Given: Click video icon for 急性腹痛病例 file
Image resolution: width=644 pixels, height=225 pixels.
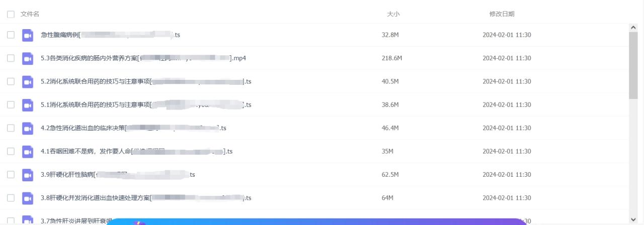Looking at the screenshot, I should pos(28,35).
